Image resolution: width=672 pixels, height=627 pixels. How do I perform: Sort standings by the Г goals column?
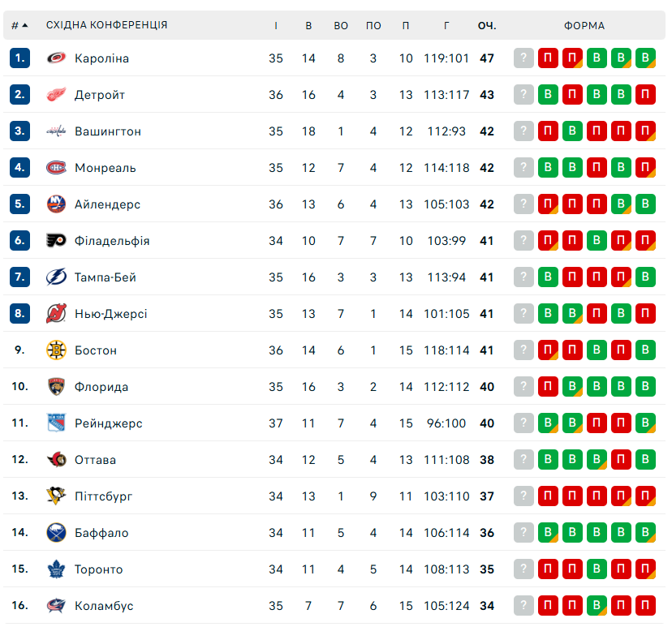click(446, 25)
